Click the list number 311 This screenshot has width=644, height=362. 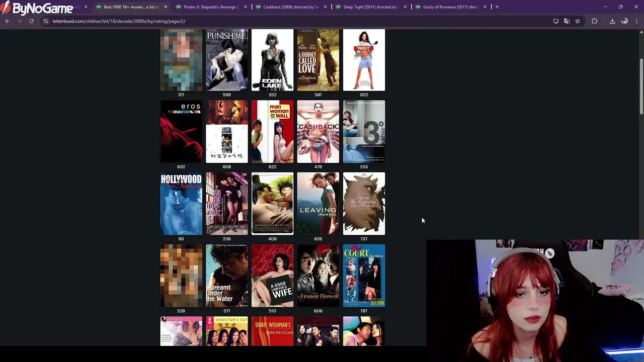[181, 95]
